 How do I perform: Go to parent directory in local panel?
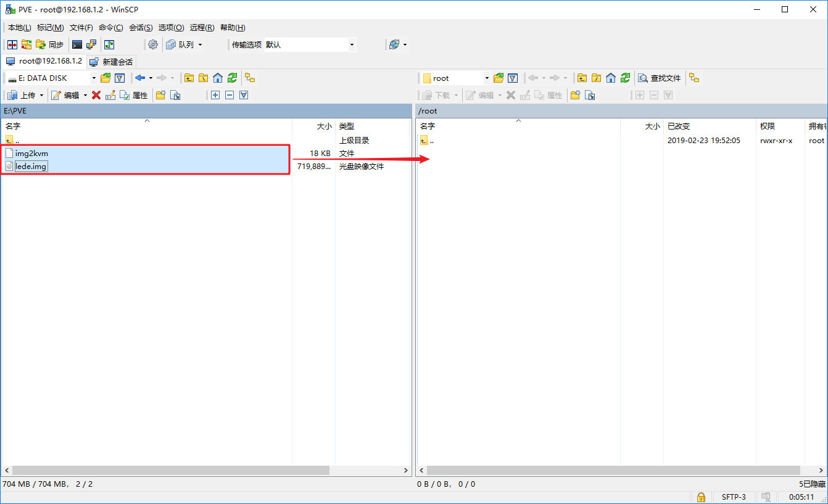[x=189, y=78]
